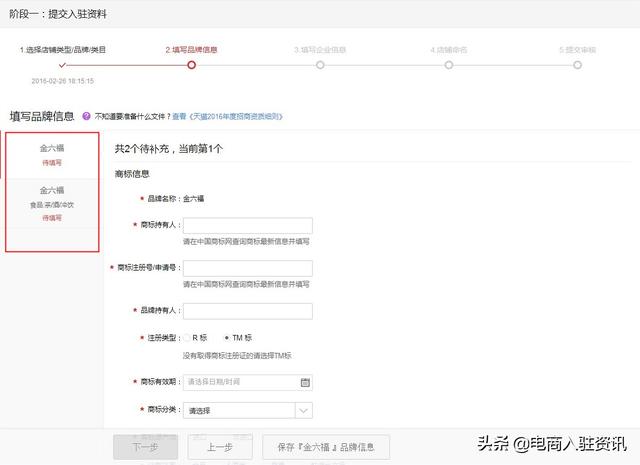Click the step 2 填写品牌信息 progress circle
Viewport: 640px width, 465px height.
click(x=191, y=65)
